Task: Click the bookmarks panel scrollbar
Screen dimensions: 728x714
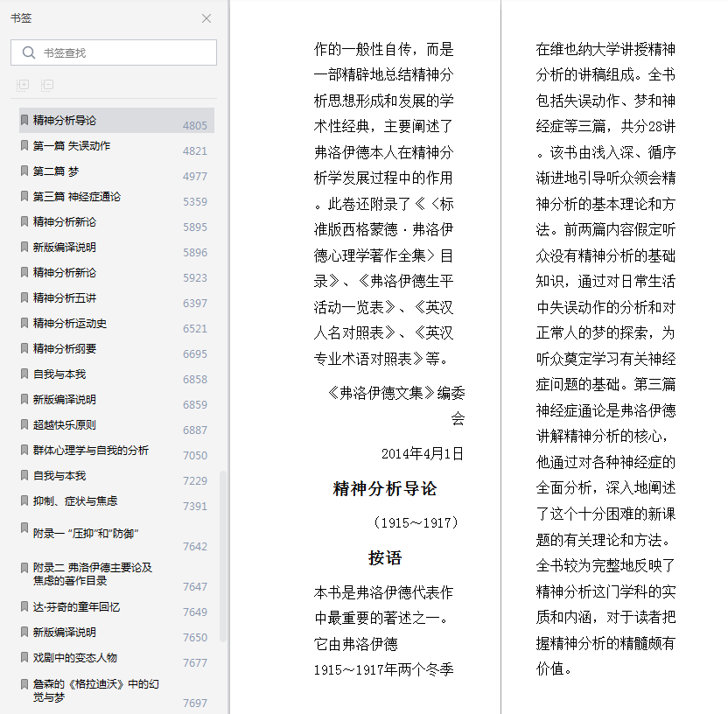Action: [223, 556]
